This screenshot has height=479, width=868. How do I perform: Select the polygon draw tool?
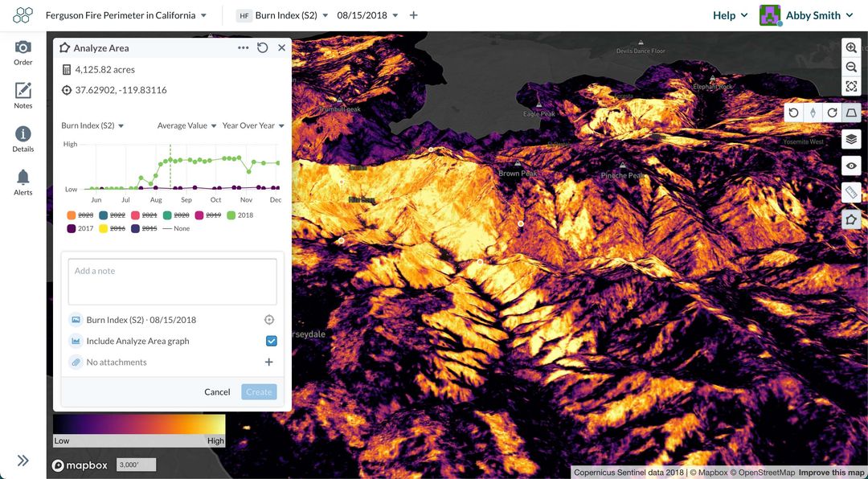[x=851, y=219]
